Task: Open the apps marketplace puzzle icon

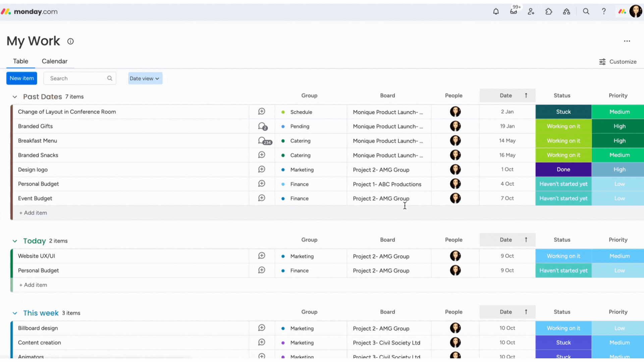Action: [549, 11]
